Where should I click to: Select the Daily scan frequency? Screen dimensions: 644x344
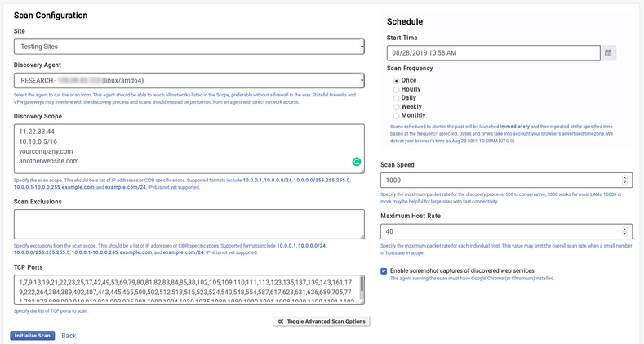[397, 98]
